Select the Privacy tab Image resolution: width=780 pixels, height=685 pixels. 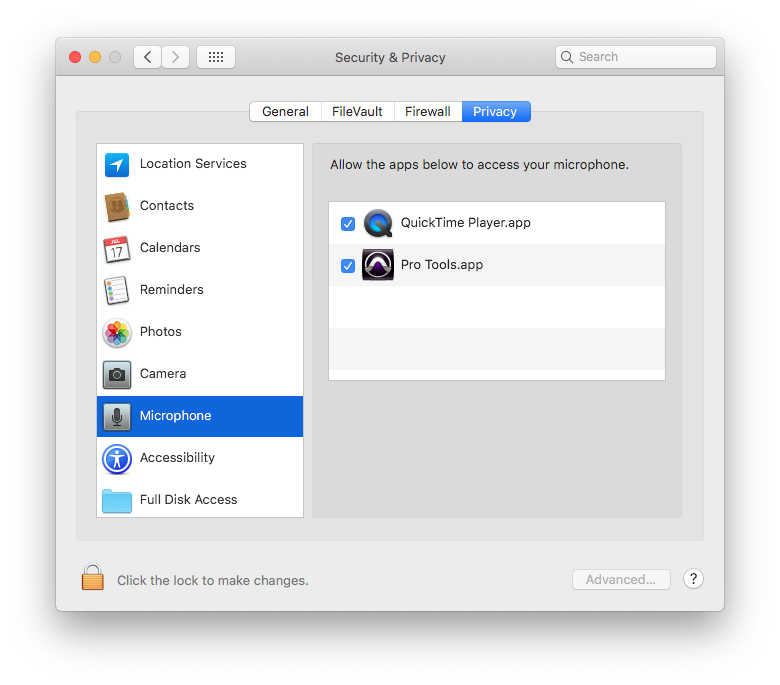point(496,111)
